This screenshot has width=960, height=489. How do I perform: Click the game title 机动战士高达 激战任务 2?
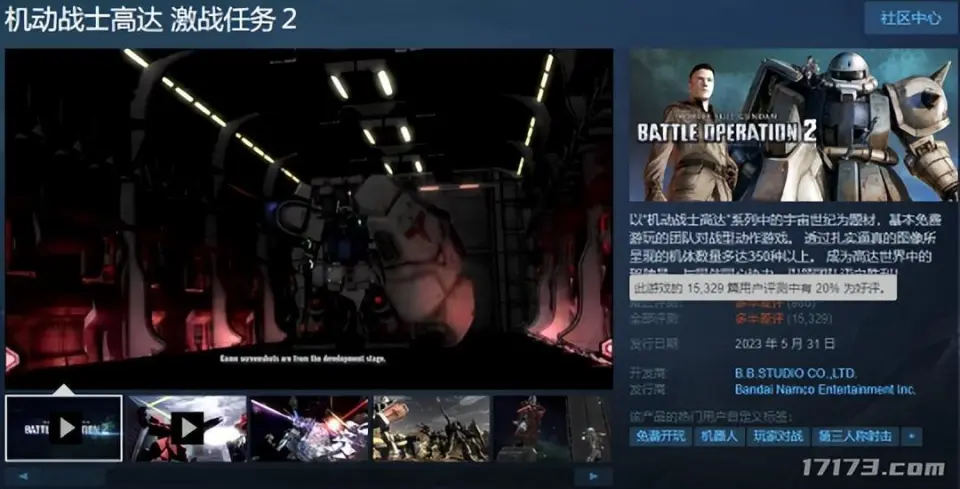pos(152,20)
